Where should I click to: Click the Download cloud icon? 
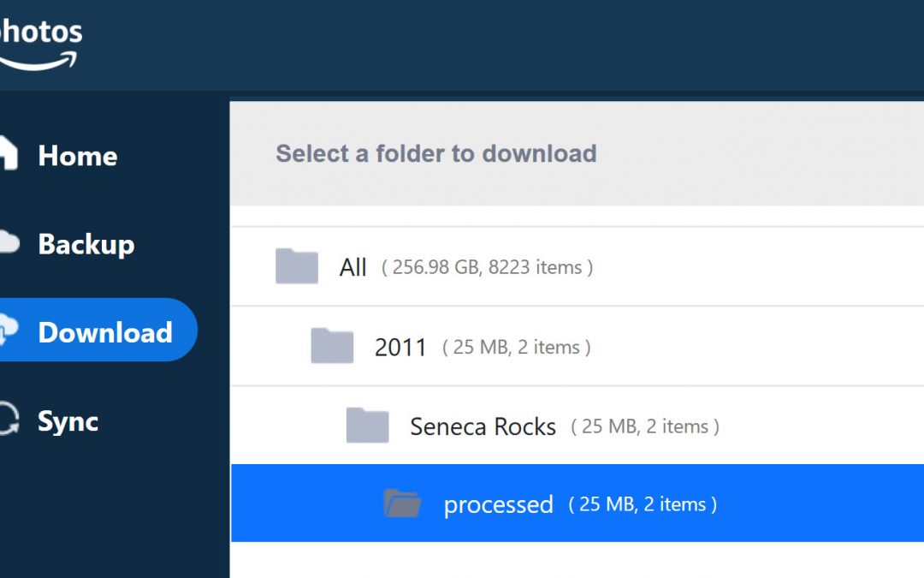click(7, 331)
